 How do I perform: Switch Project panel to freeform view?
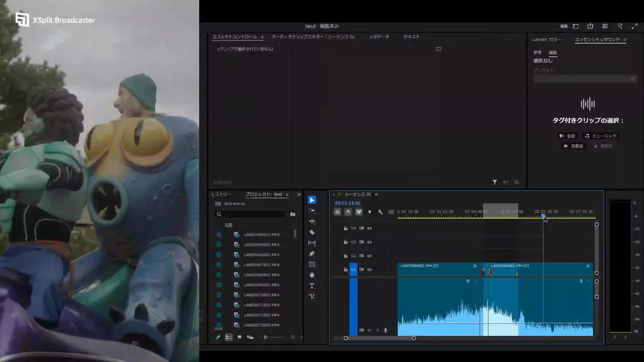click(250, 337)
